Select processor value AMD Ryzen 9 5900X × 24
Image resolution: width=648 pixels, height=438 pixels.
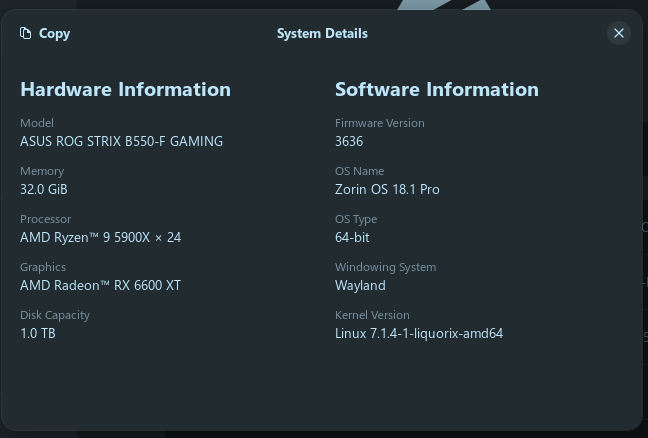(100, 237)
